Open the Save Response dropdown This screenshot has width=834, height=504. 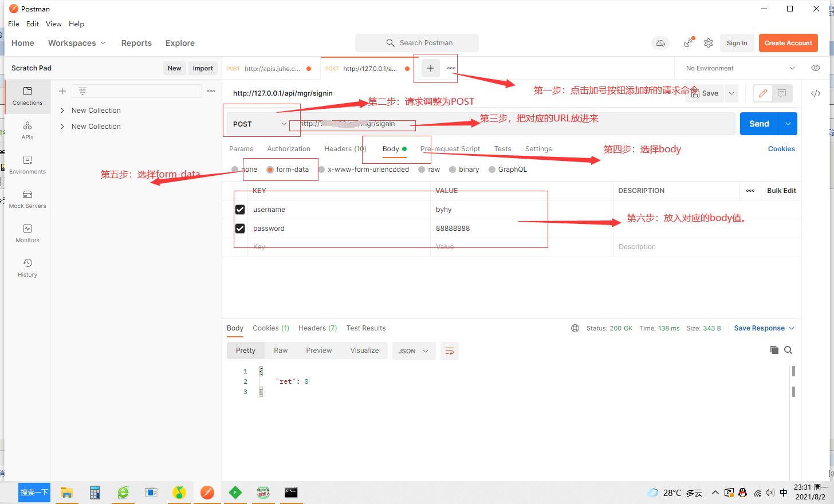point(764,328)
